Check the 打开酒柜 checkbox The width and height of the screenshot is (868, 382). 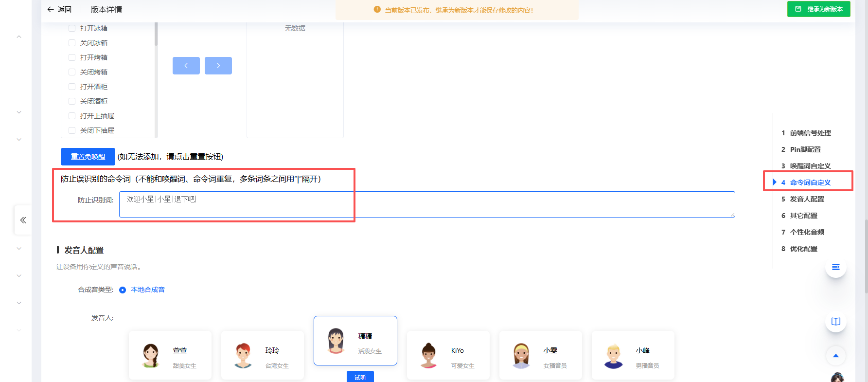click(72, 87)
